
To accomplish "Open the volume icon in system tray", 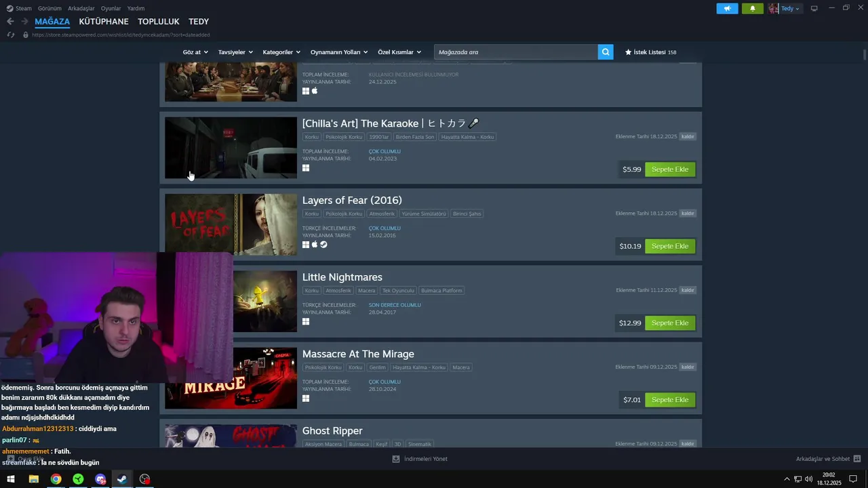I will click(x=808, y=479).
